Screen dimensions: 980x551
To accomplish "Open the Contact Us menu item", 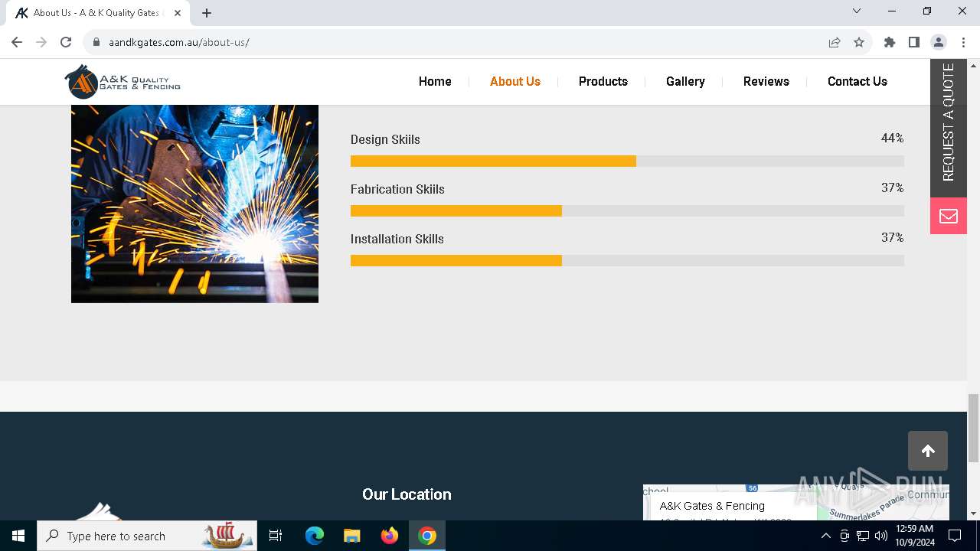I will [857, 81].
